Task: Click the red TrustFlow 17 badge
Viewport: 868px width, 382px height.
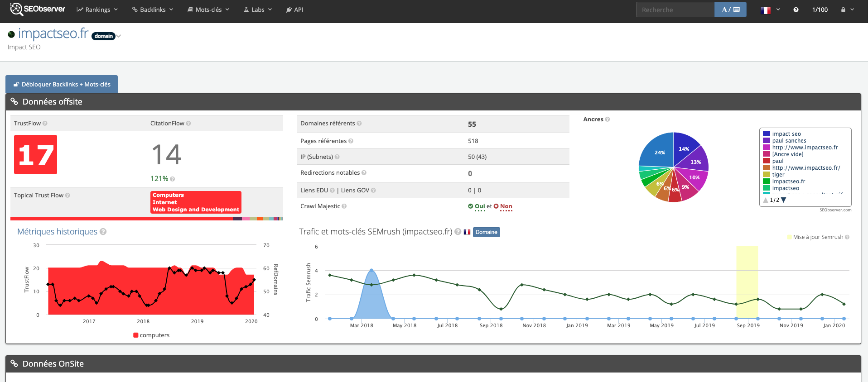Action: coord(35,154)
